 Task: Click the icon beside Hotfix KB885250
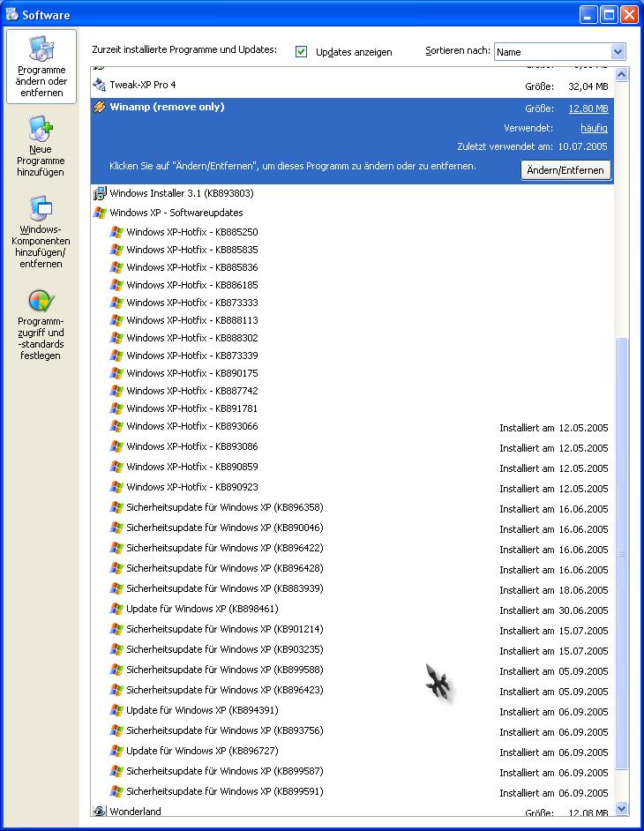[116, 232]
